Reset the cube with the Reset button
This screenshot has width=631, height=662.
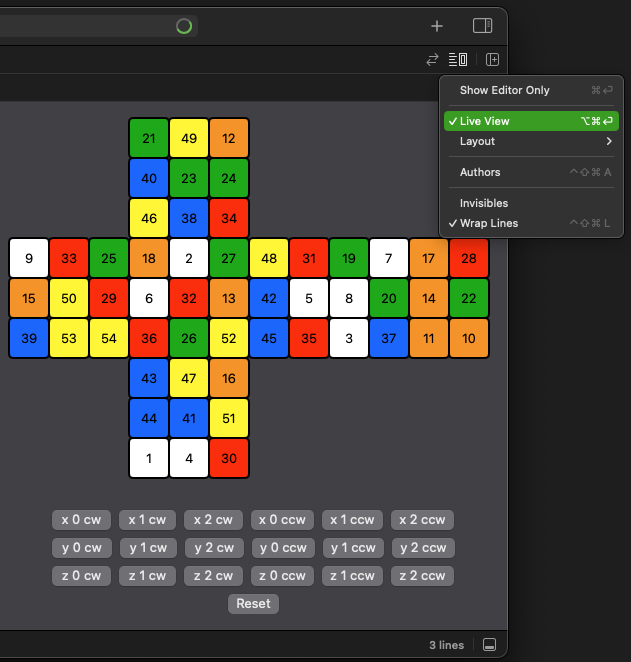pos(253,604)
